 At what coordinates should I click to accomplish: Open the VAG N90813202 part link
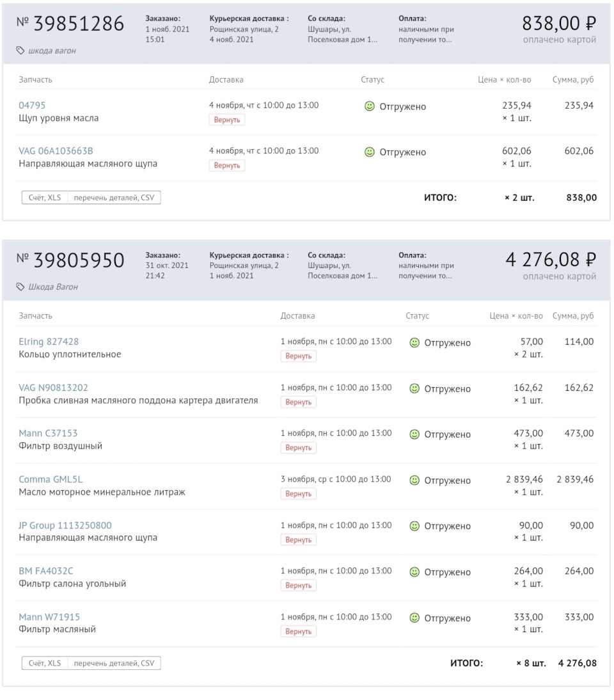coord(54,388)
